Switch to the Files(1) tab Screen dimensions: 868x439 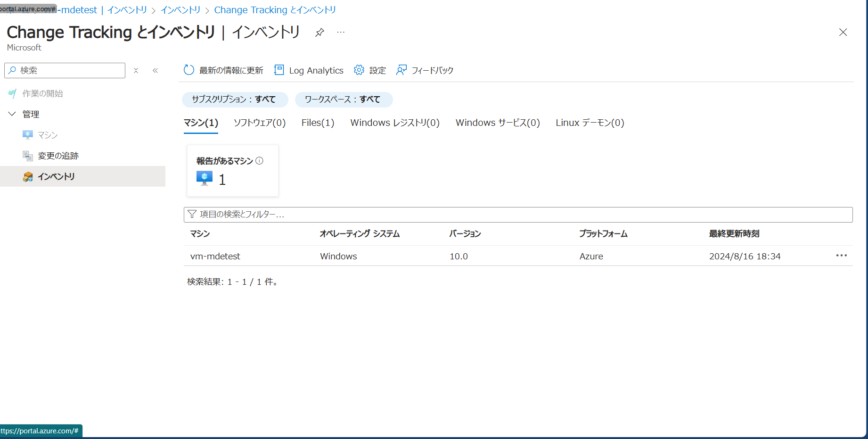[x=318, y=123]
